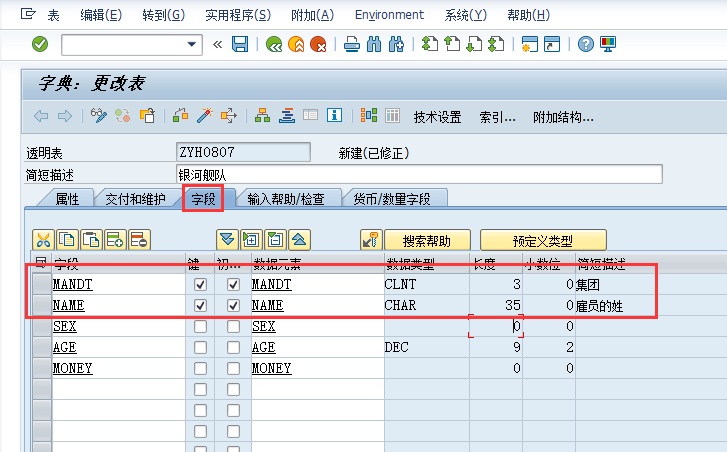Save the table with the floppy disk icon
Viewport: 727px width, 452px height.
[240, 45]
